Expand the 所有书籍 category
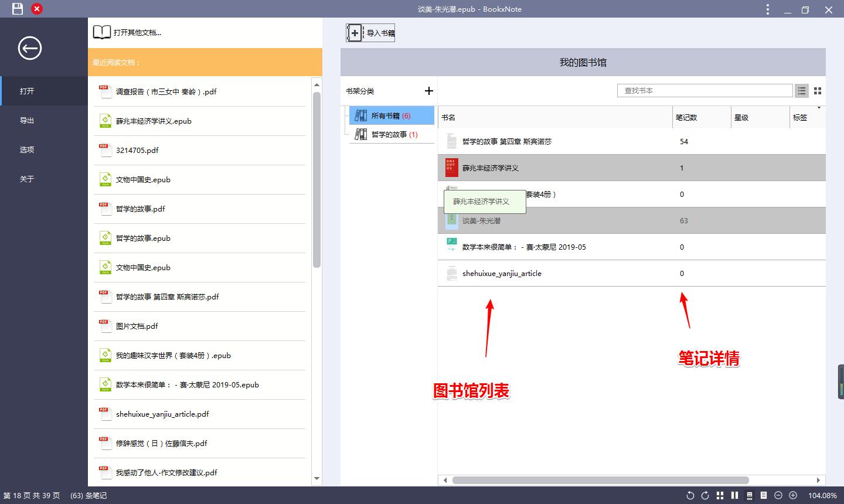Viewport: 844px width, 504px height. [390, 115]
